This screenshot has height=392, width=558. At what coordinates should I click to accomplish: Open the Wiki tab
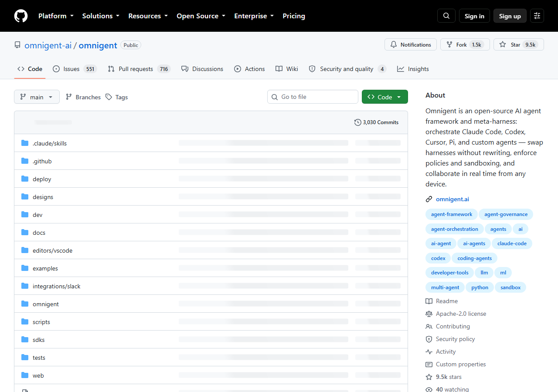point(287,69)
